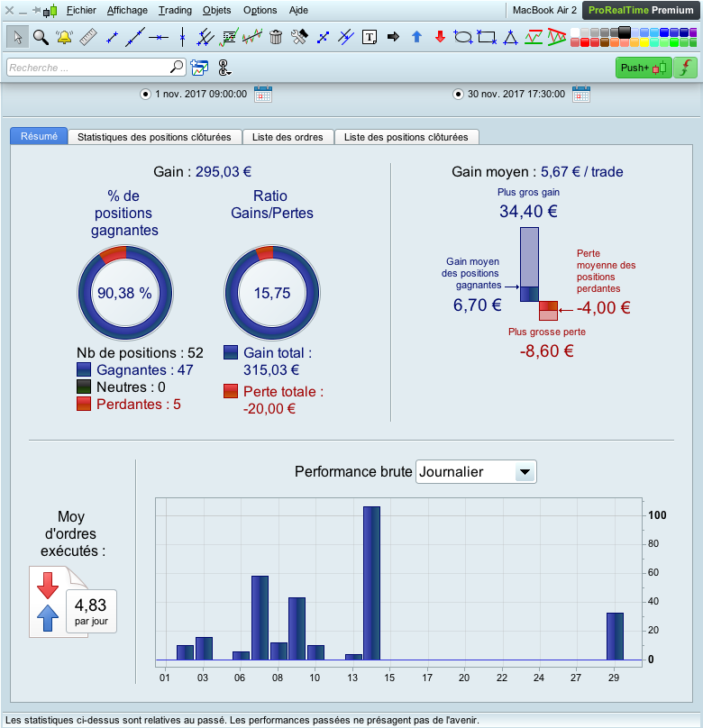703x728 pixels.
Task: Click the 90,38 % winning positions donut
Action: [x=125, y=293]
